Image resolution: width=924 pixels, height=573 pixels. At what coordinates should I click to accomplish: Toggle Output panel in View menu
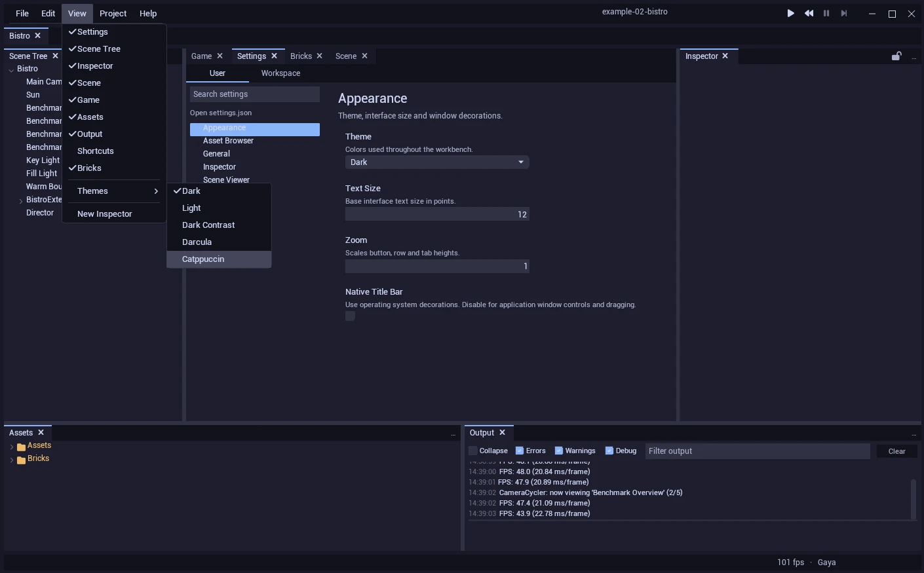(x=114, y=134)
